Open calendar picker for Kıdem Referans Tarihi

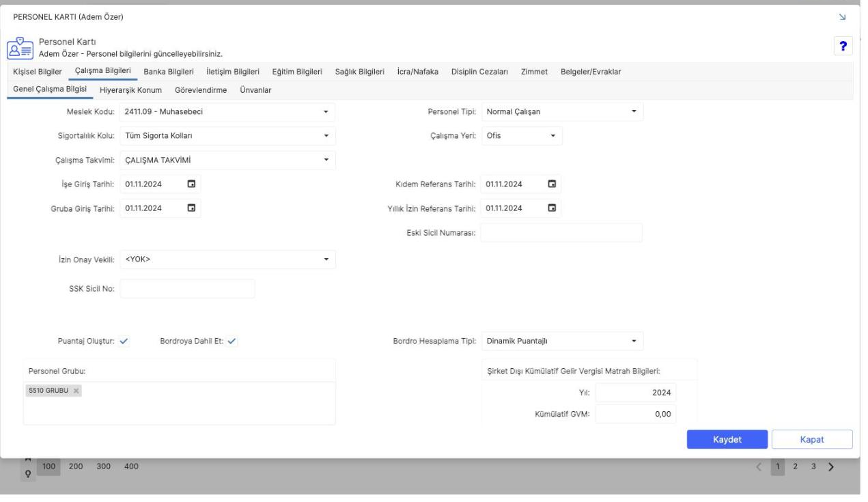(552, 184)
